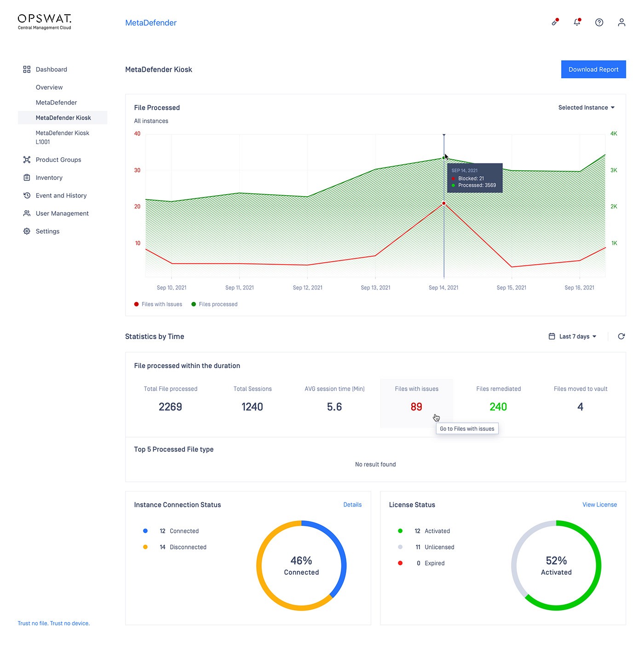Click the red Expired legend dot
Viewport: 644px width, 652px height.
coord(400,563)
